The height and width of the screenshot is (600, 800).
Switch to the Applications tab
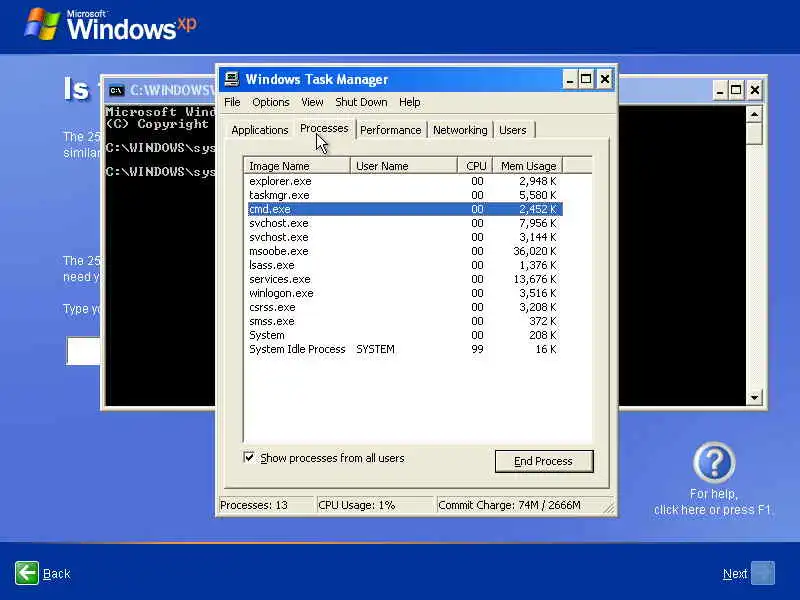(x=260, y=130)
